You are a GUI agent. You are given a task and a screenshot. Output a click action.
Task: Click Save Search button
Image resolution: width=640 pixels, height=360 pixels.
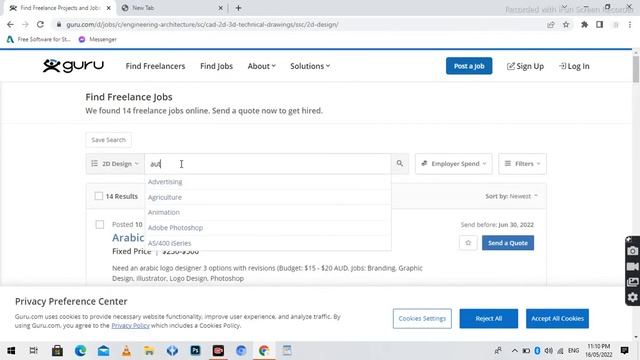[109, 140]
